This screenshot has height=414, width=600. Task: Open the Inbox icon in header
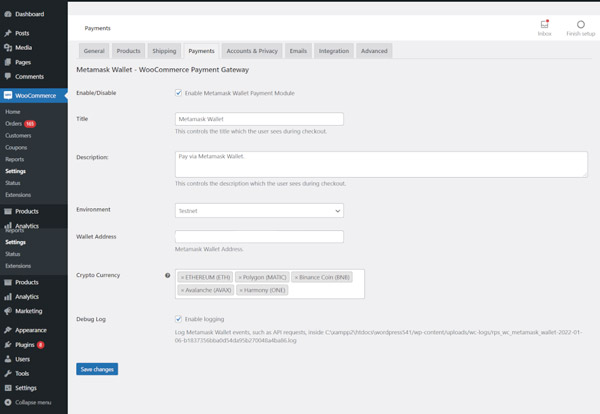pos(545,24)
